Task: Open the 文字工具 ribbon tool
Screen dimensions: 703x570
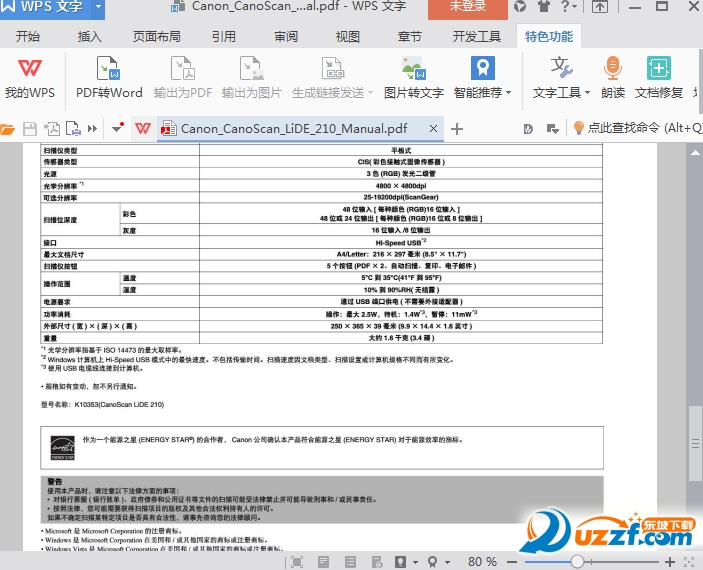Action: point(561,79)
